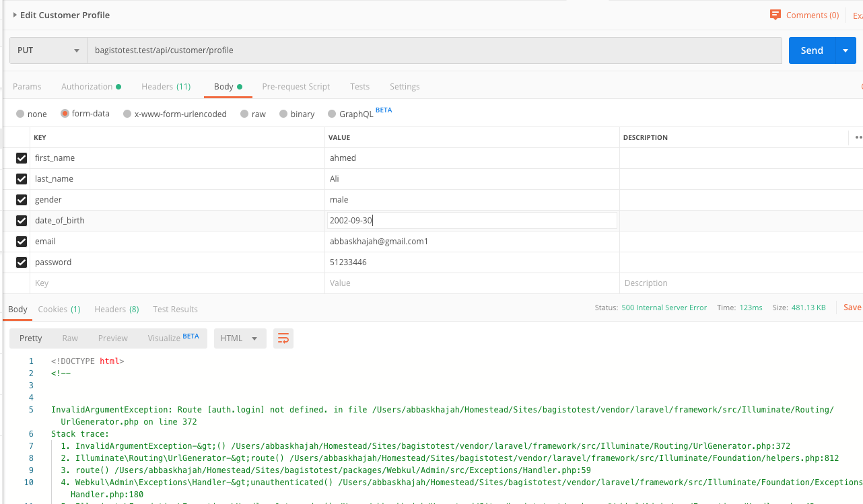Click the password key cell
The height and width of the screenshot is (504, 863).
[178, 262]
